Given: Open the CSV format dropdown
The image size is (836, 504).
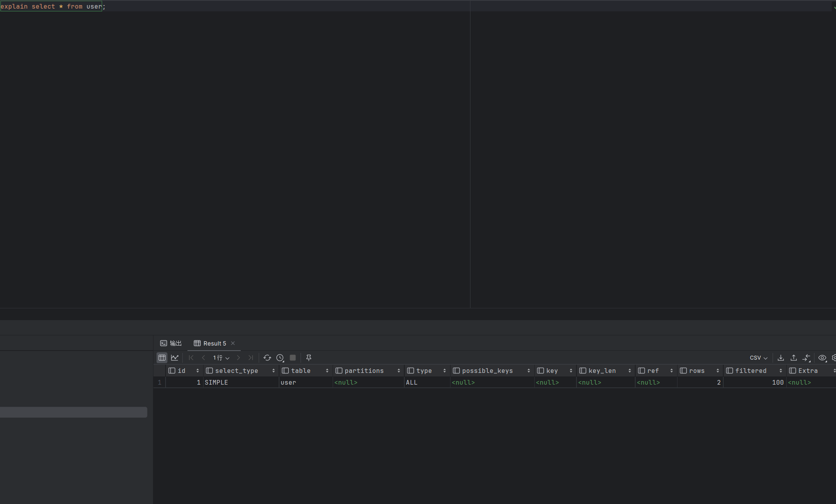Looking at the screenshot, I should point(759,358).
